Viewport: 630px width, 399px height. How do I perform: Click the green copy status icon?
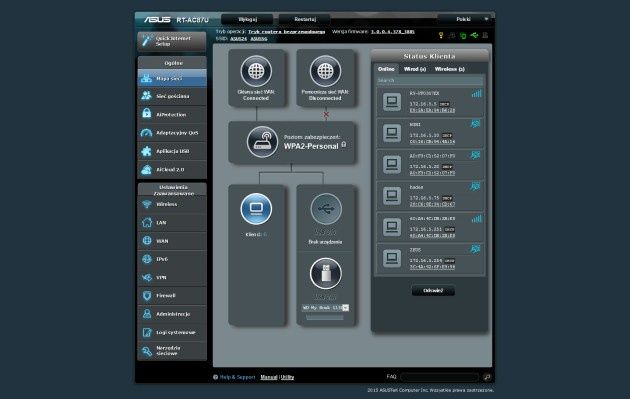(x=463, y=35)
